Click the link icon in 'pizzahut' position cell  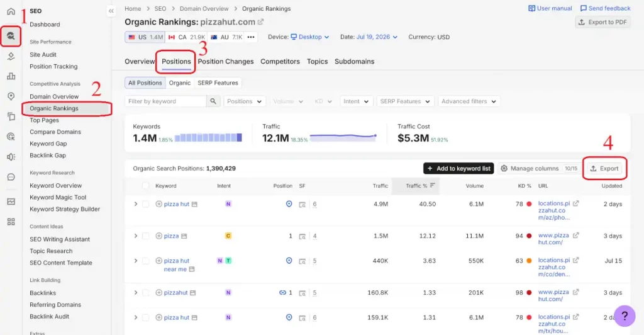282,293
